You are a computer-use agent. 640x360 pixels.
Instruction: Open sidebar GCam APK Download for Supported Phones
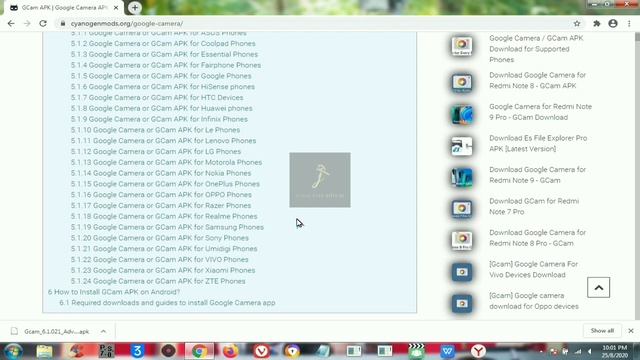click(536, 49)
